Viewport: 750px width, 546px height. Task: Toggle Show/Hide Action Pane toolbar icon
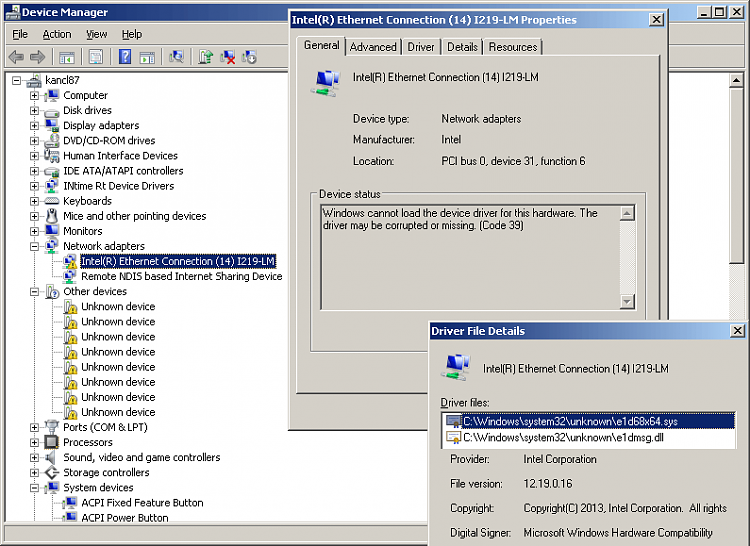pyautogui.click(x=147, y=57)
